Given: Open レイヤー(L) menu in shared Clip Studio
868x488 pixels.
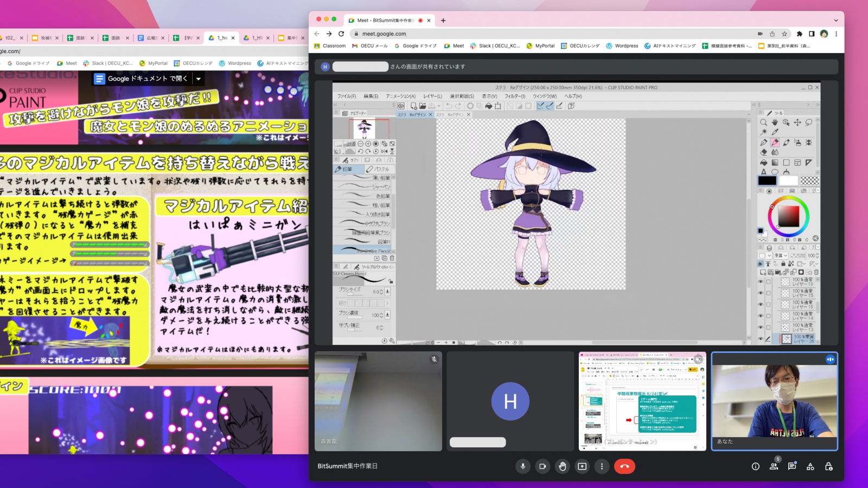Looking at the screenshot, I should point(433,96).
